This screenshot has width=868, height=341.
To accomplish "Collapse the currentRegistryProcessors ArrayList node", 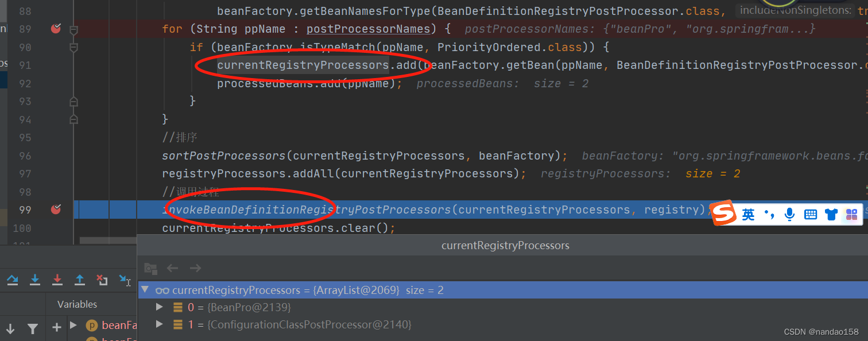I will coord(145,290).
